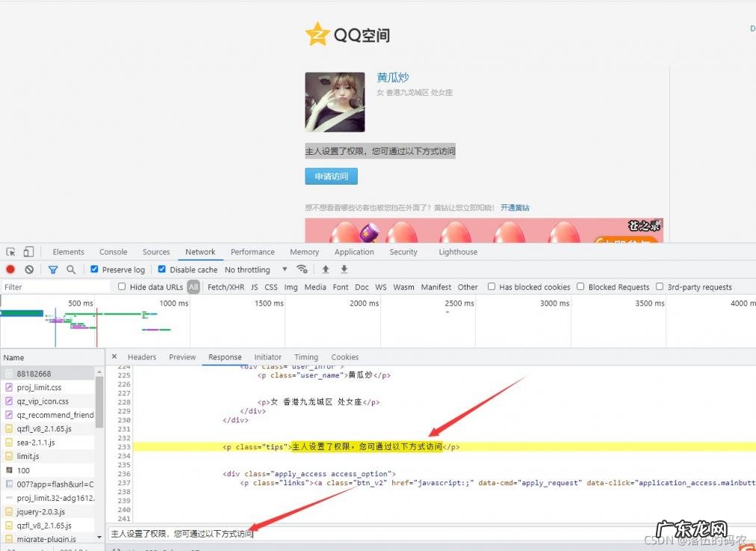Select the Fetch/XHR filter type
The height and width of the screenshot is (551, 756).
(x=226, y=287)
